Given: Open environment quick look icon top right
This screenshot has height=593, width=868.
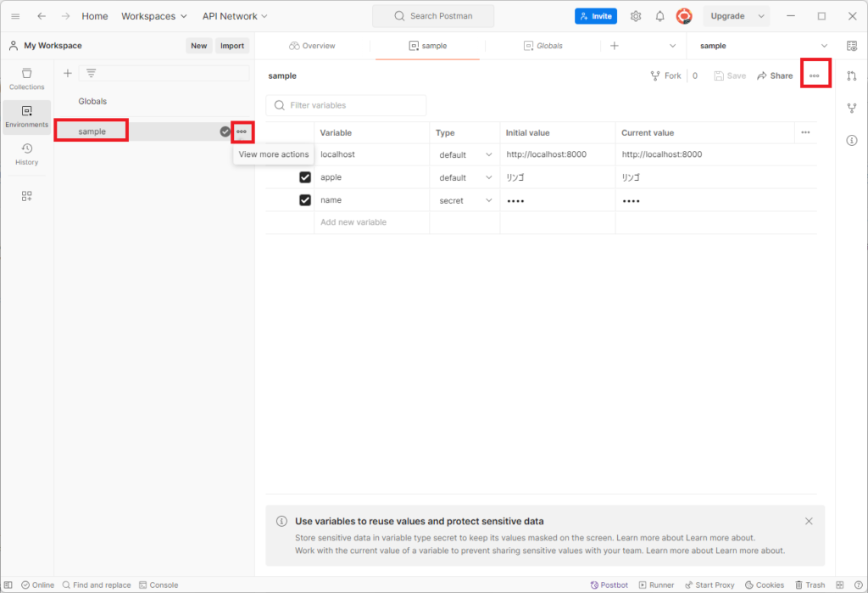Looking at the screenshot, I should coord(852,46).
